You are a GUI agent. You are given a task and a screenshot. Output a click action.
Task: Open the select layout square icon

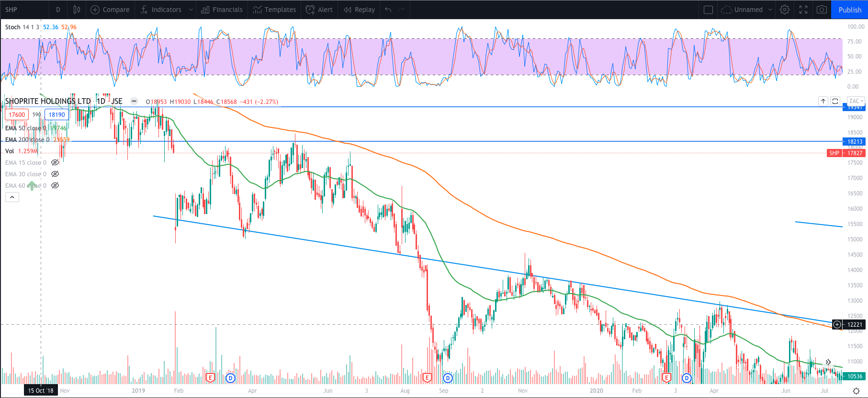coord(709,10)
